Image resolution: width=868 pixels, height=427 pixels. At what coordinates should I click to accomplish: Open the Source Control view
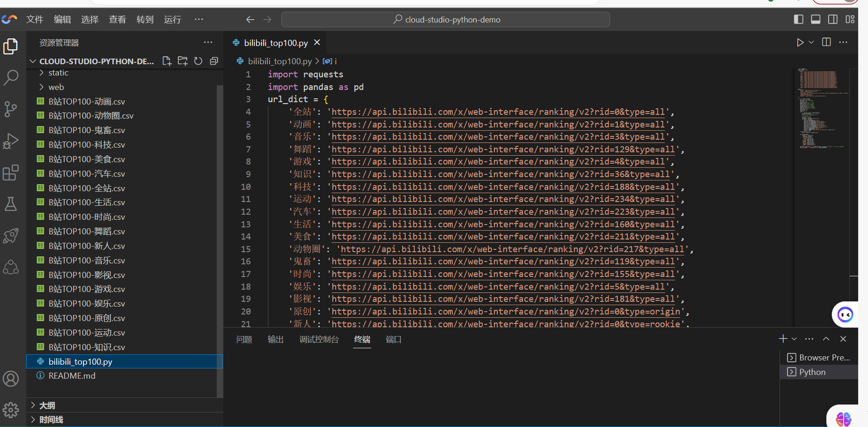(x=11, y=109)
